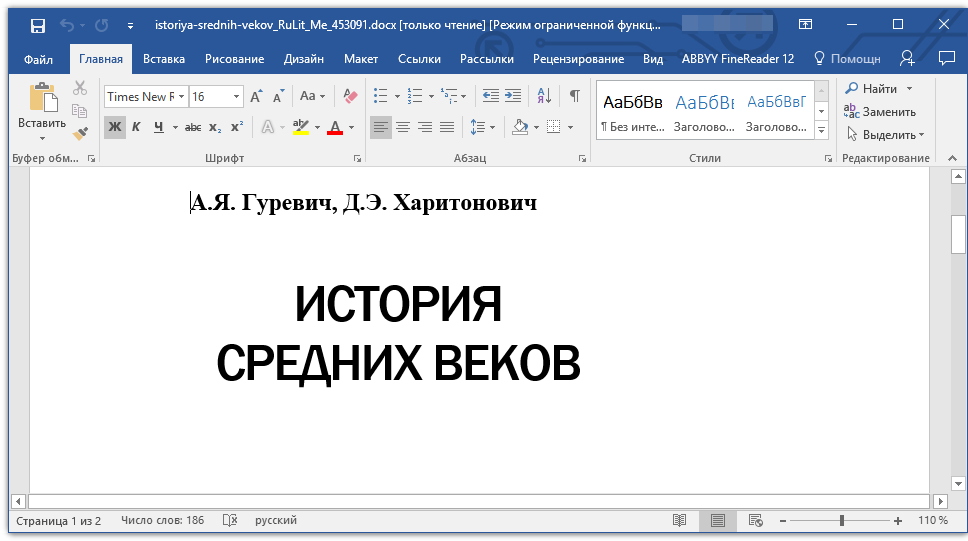
Task: Click the zoom slider handle
Action: tap(842, 521)
